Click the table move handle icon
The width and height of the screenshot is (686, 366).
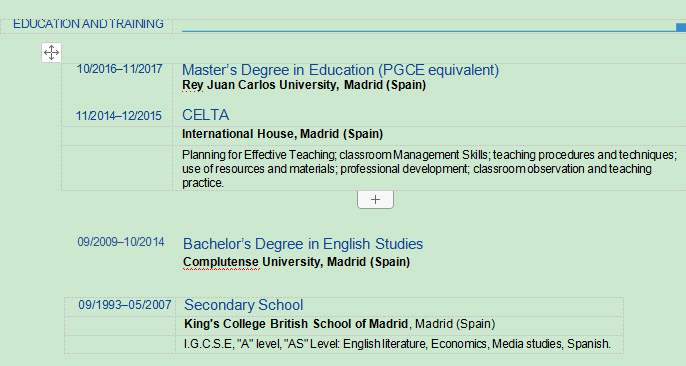coord(52,52)
